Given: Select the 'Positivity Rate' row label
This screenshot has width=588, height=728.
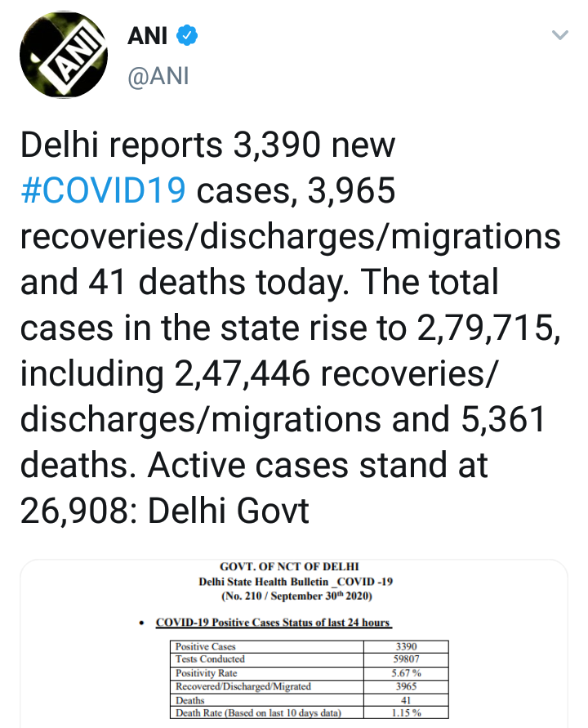Looking at the screenshot, I should (207, 672).
